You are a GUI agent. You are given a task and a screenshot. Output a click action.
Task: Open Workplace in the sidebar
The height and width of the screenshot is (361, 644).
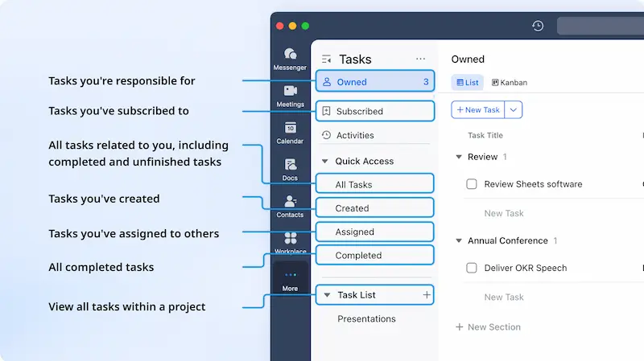click(290, 243)
